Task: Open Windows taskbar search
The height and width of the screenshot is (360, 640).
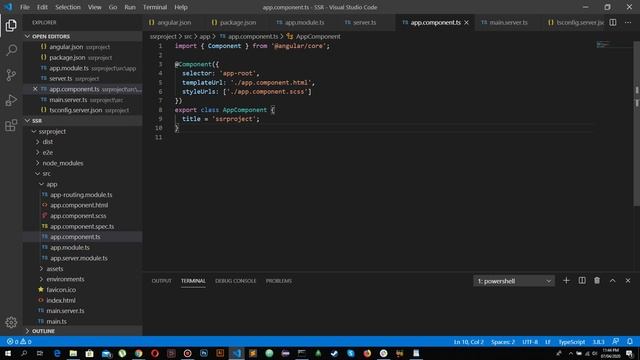Action: pos(24,353)
